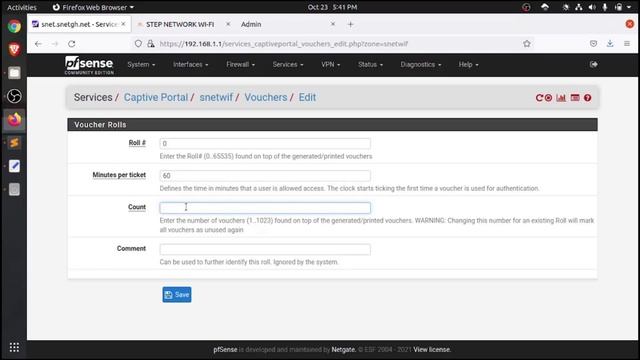
Task: Click the network icon in system tray
Action: [578, 7]
